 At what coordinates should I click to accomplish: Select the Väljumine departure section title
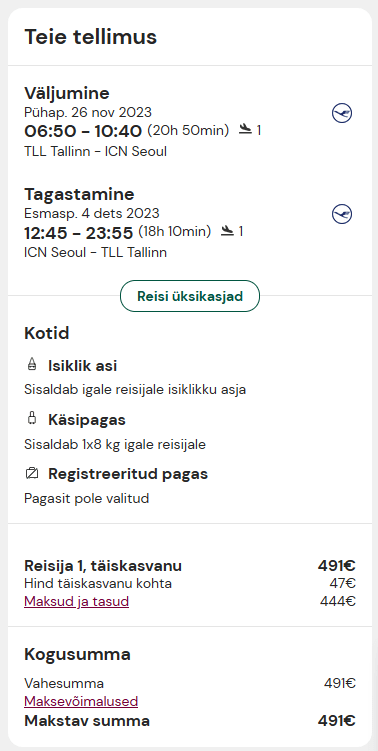[67, 93]
